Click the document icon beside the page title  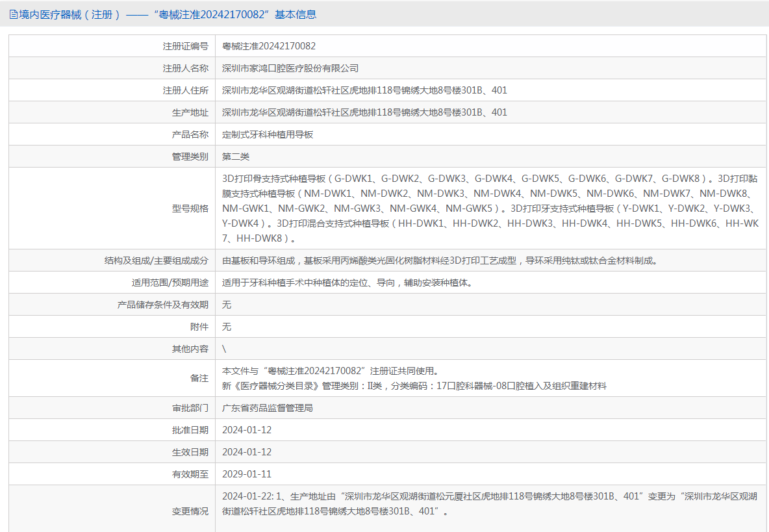click(x=13, y=14)
